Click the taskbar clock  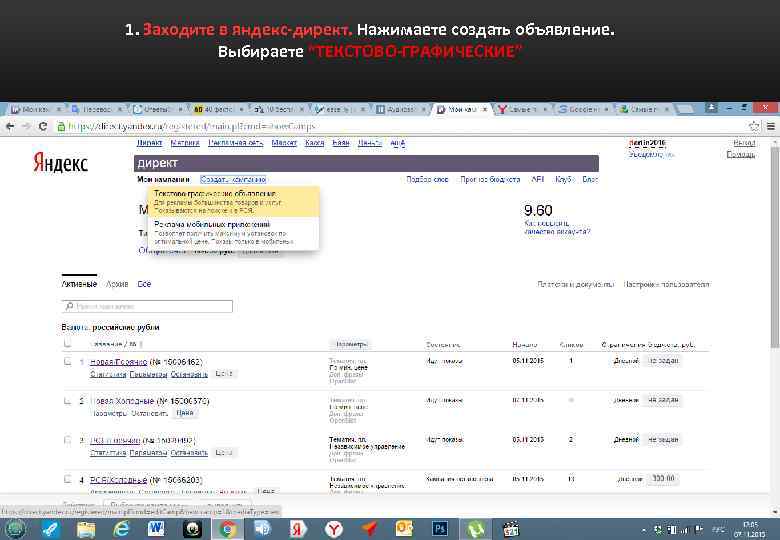coord(752,529)
